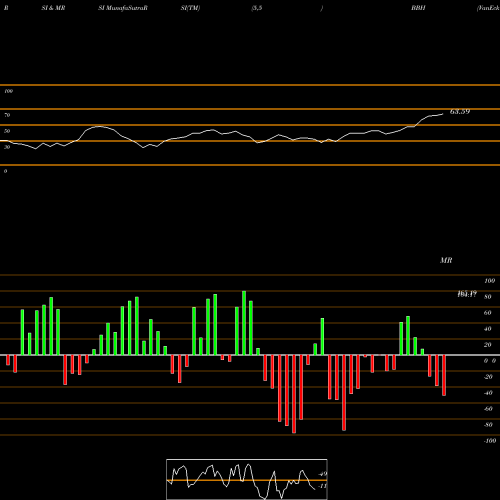Click the 80 label on MR scale

488,297
